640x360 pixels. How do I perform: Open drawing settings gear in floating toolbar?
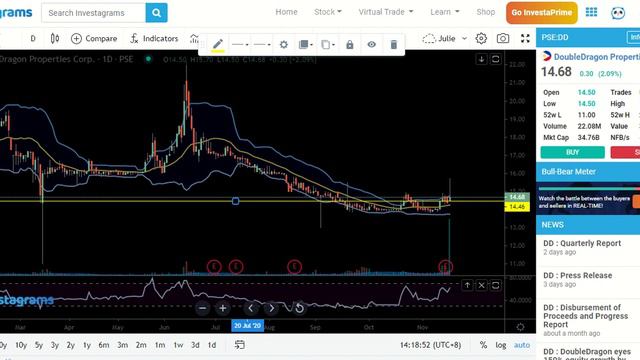click(x=284, y=44)
